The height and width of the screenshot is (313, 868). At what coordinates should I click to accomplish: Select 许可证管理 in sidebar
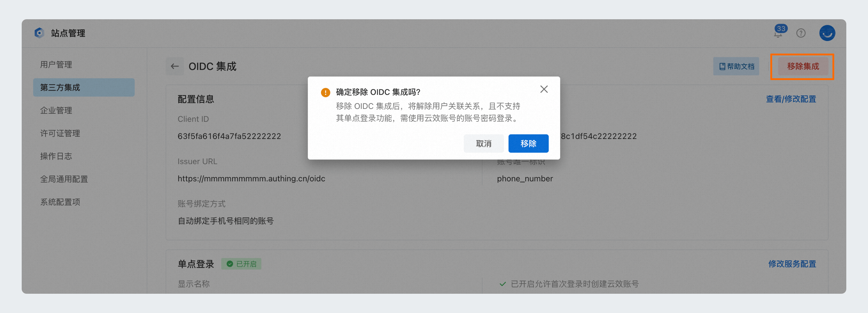pos(84,133)
